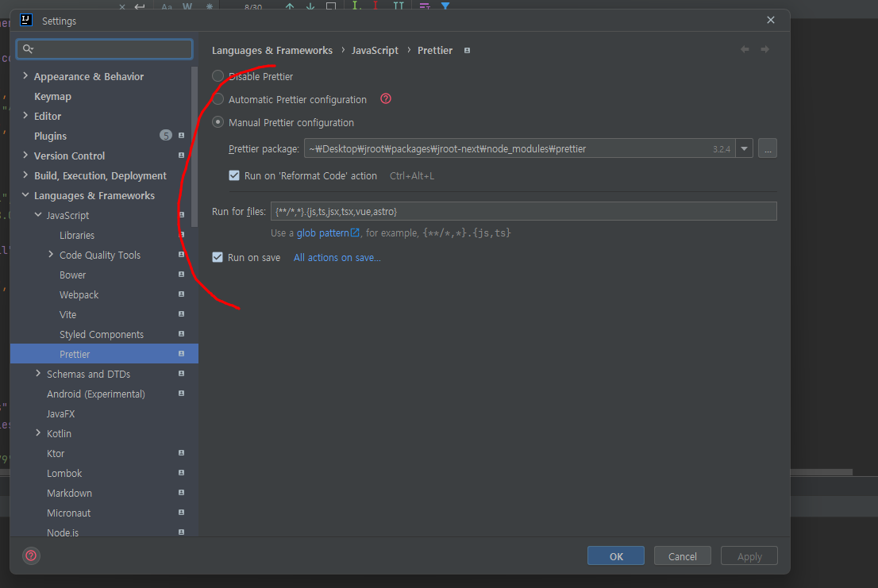
Task: Expand the Build, Execution, Deployment section
Action: [25, 175]
